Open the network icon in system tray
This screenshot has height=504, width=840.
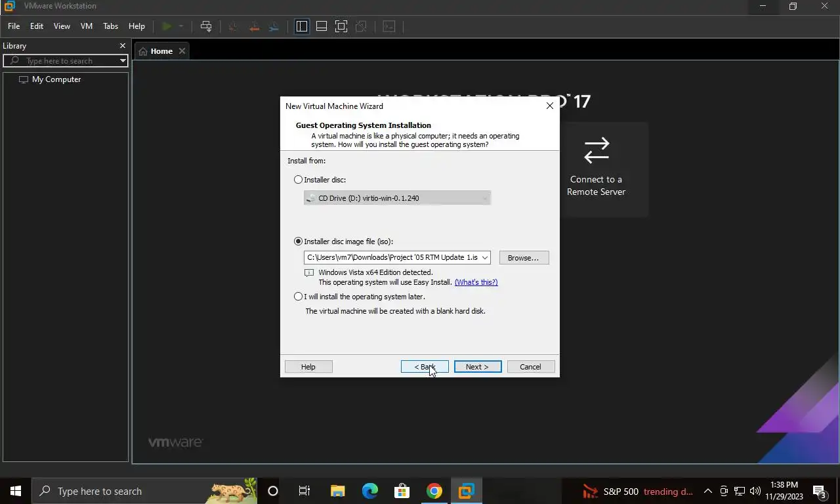(x=740, y=491)
